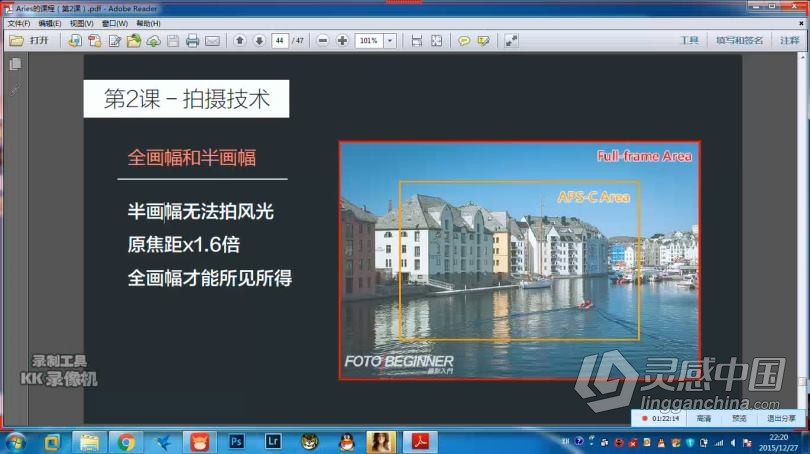
Task: Click the attachments paperclip icon in sidebar
Action: pyautogui.click(x=15, y=89)
